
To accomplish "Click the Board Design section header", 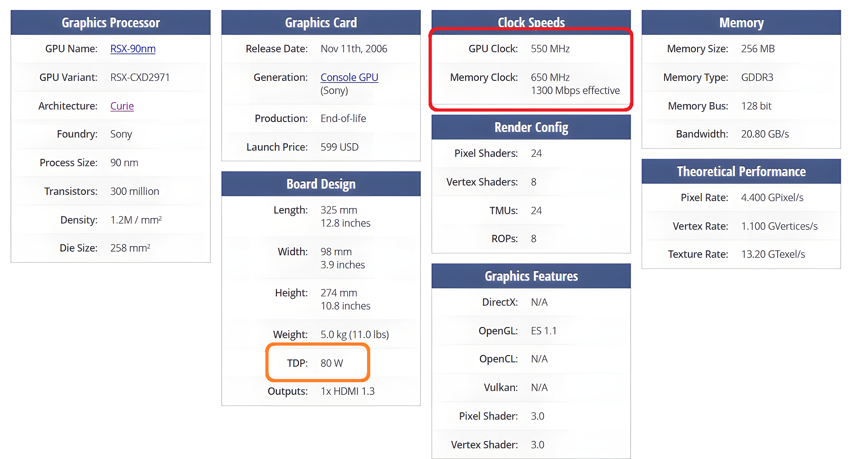I will 321,184.
